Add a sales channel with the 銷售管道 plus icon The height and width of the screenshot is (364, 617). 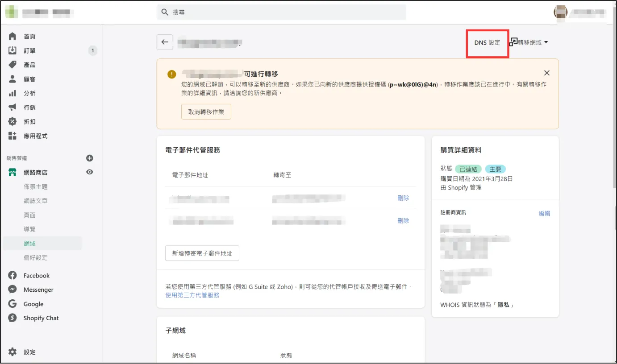click(x=90, y=157)
